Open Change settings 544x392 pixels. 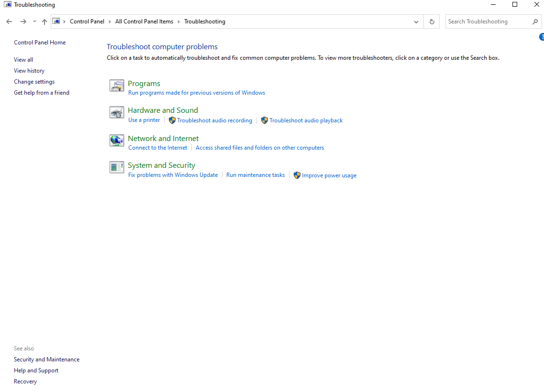pyautogui.click(x=34, y=82)
